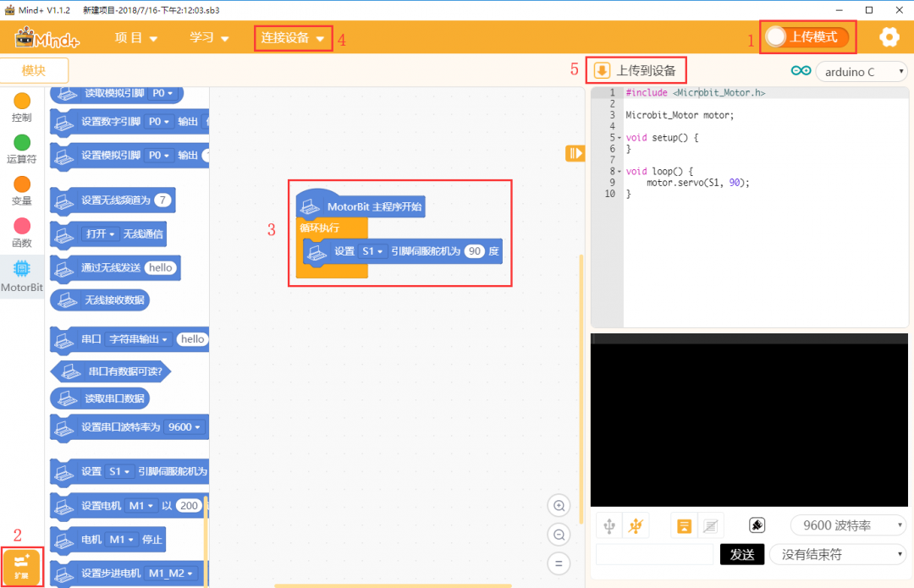Toggle the orange serial auto-scroll button
This screenshot has height=588, width=914.
[x=685, y=525]
